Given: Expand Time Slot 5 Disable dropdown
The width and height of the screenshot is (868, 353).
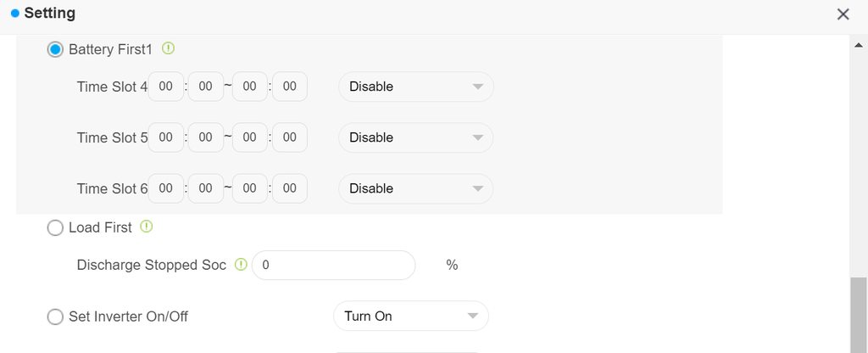Looking at the screenshot, I should pos(415,137).
